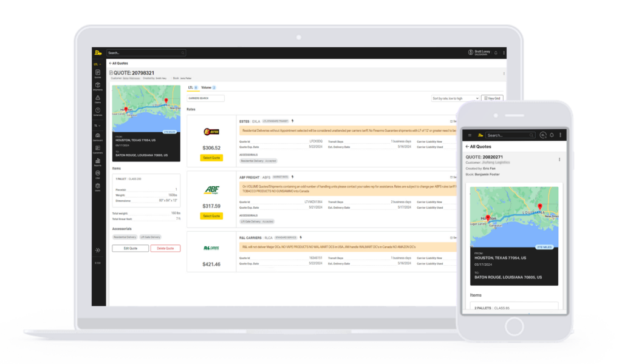The image size is (622, 364).
Task: Open the 'Sort by rate, low to high' dropdown
Action: 456,98
